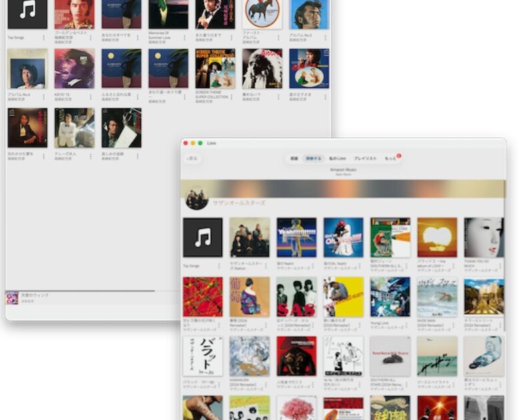Select the 閲覧する tab
This screenshot has width=518, height=420.
(x=313, y=159)
